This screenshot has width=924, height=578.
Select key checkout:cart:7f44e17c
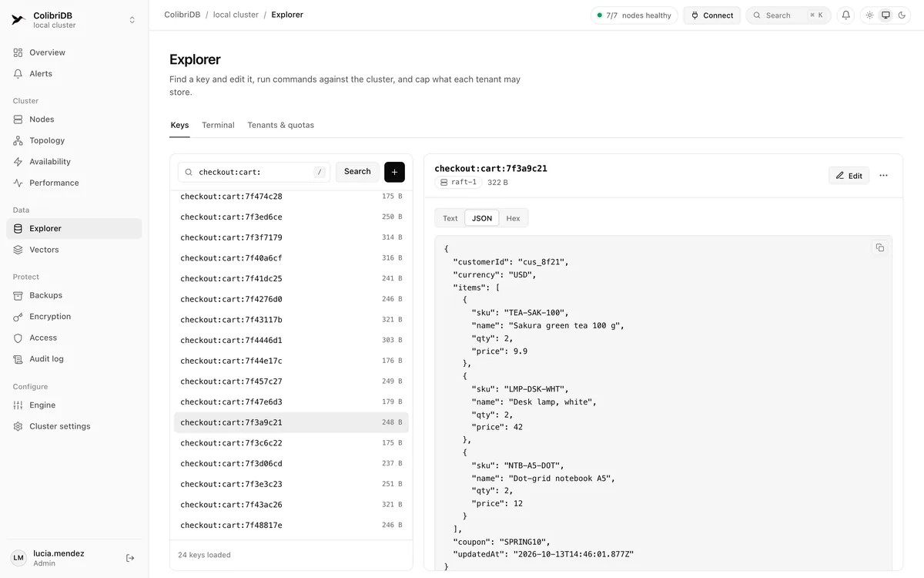coord(291,361)
